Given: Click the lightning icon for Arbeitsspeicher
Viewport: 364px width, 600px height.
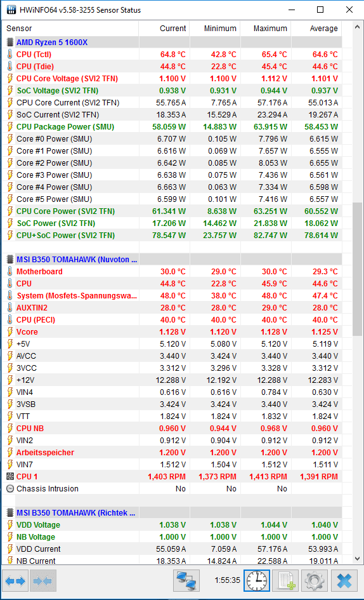Looking at the screenshot, I should (x=10, y=452).
